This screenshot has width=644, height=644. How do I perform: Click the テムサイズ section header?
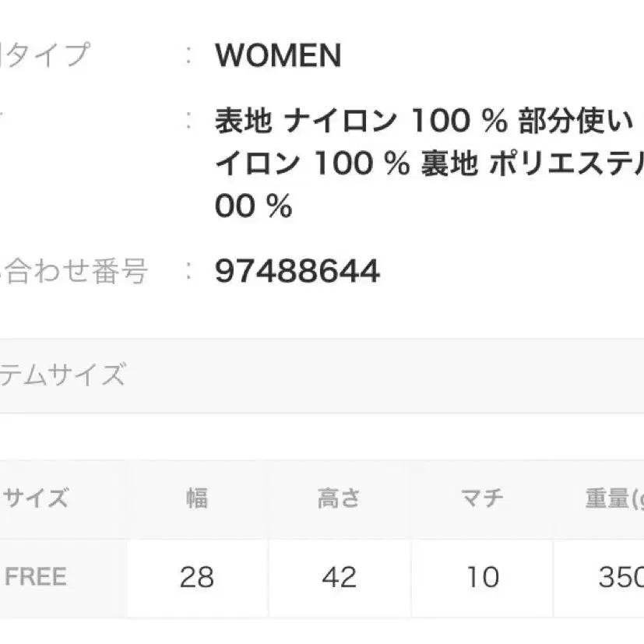(62, 375)
